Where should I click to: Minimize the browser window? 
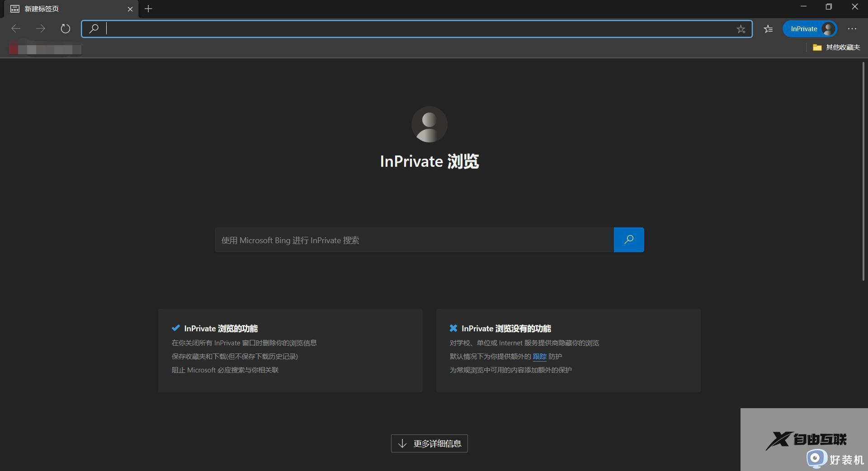(803, 7)
